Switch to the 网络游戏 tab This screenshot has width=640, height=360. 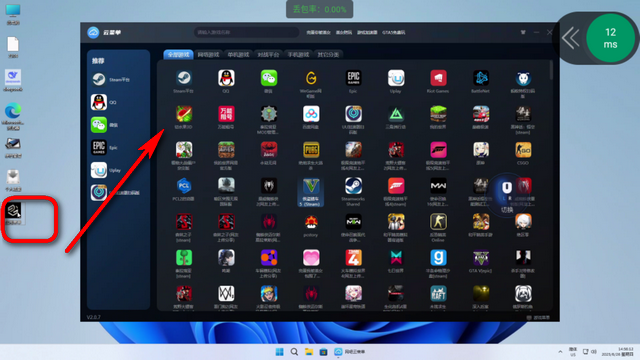point(208,54)
